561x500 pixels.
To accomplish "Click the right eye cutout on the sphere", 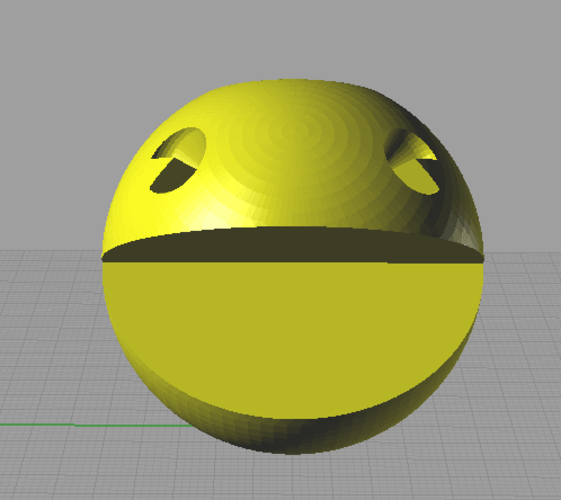I will [411, 164].
